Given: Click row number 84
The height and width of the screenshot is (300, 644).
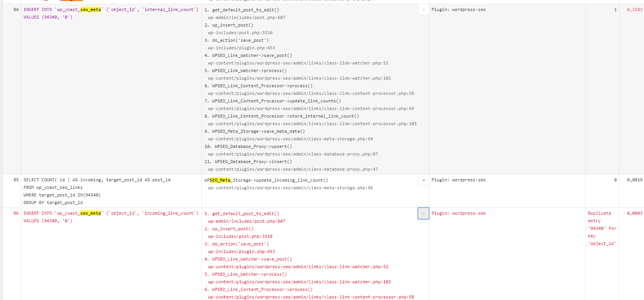Looking at the screenshot, I should tap(16, 10).
